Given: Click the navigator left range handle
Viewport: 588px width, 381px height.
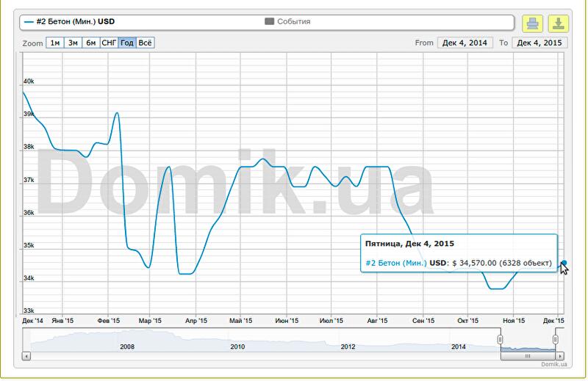Looking at the screenshot, I should [501, 340].
